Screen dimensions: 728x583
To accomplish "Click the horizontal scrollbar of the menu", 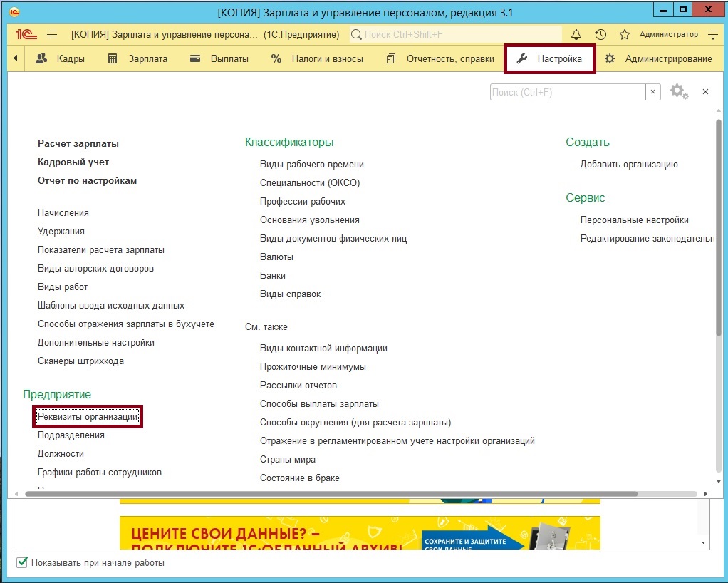I will tap(331, 493).
